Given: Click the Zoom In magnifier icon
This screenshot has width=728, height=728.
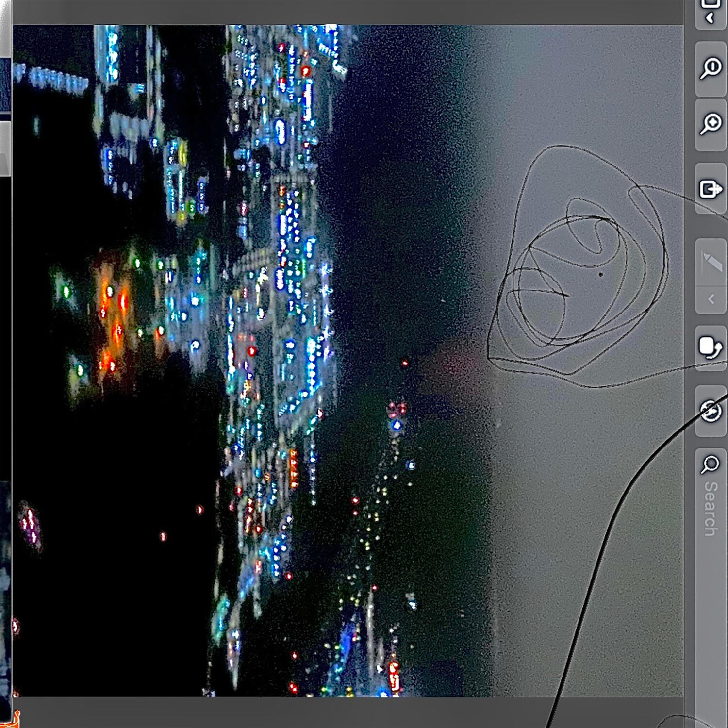Looking at the screenshot, I should pyautogui.click(x=711, y=124).
